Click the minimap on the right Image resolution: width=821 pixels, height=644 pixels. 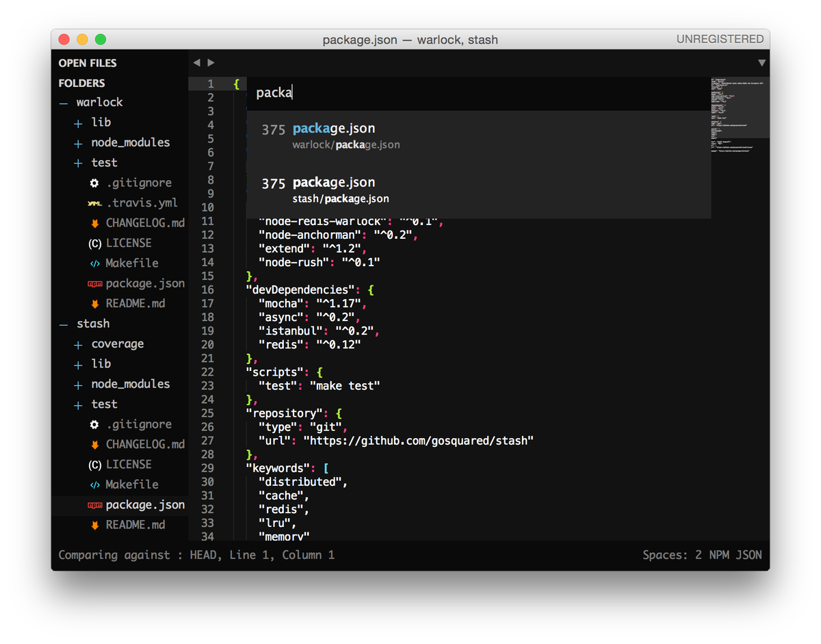[740, 115]
